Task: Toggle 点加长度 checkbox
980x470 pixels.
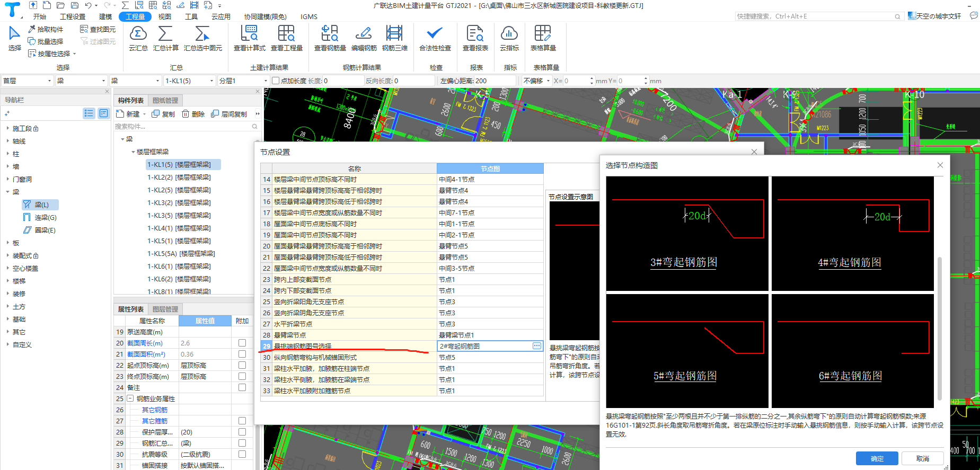Action: [276, 81]
